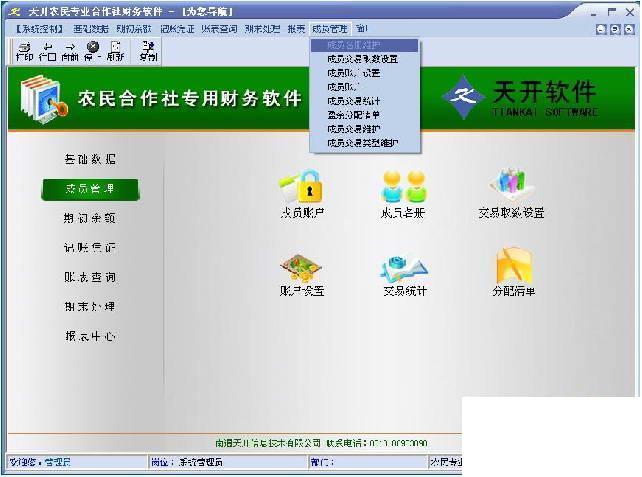Viewport: 642px width, 477px height.
Task: Click the computer-and-books banner icon
Action: click(44, 99)
